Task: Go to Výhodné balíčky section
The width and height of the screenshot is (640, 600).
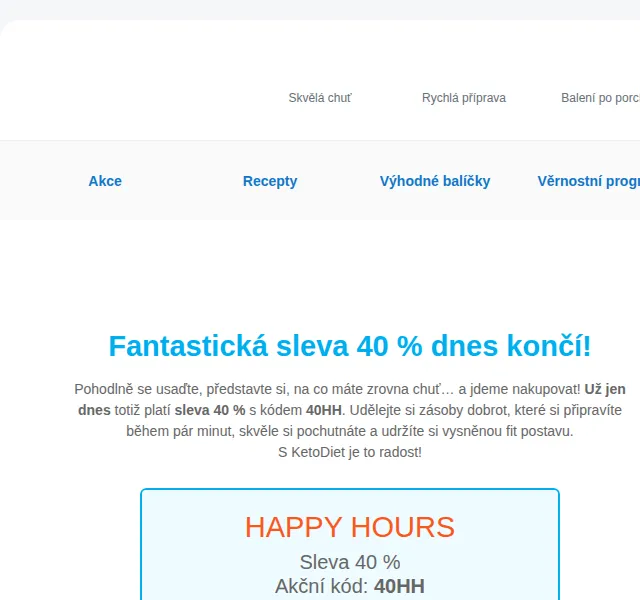Action: 435,181
